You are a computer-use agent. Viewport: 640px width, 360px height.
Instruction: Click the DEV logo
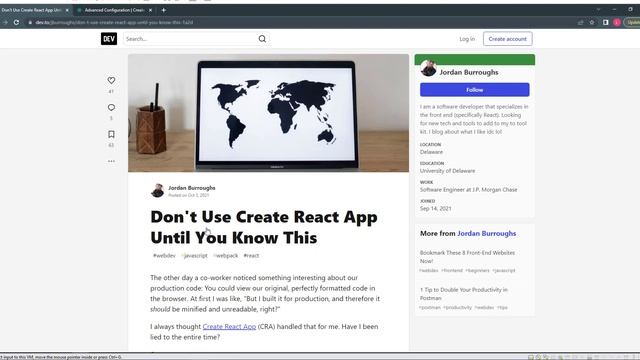109,39
